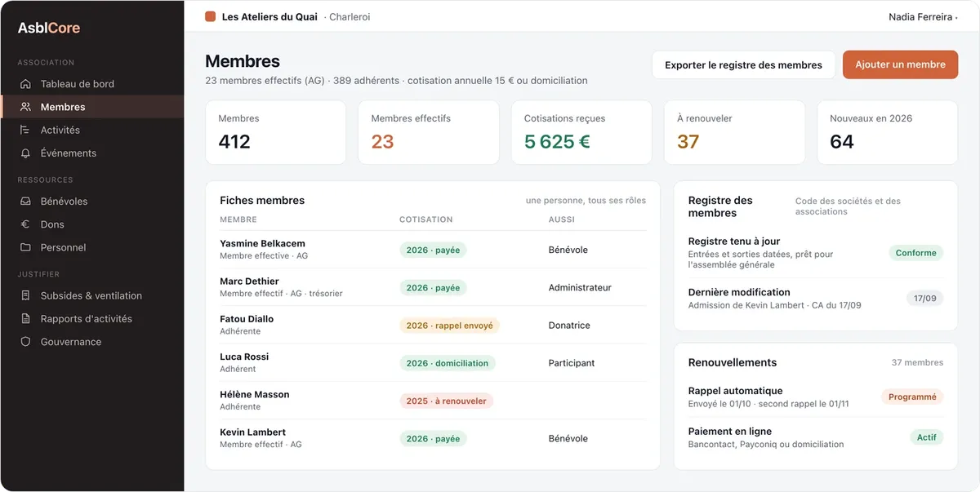Click the Gouvernance shield icon

25,342
